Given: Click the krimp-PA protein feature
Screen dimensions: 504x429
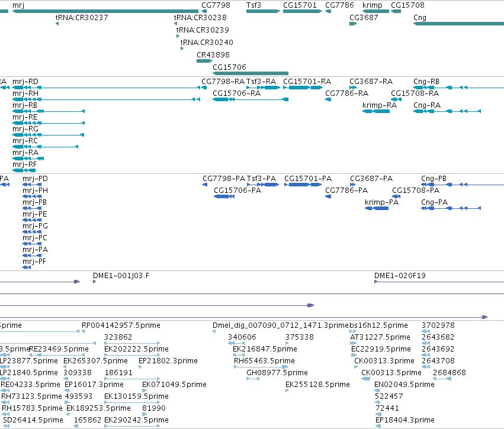Looking at the screenshot, I should click(x=377, y=208).
